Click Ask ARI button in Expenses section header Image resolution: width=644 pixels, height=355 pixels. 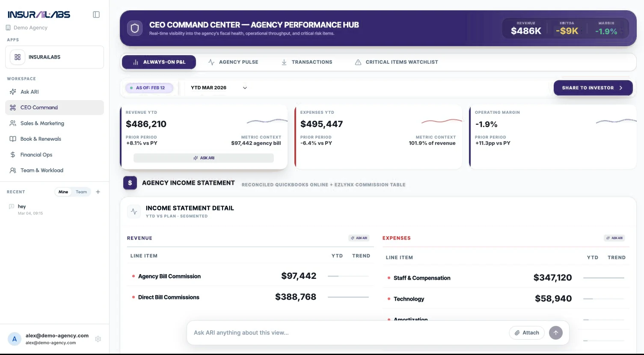click(x=614, y=238)
